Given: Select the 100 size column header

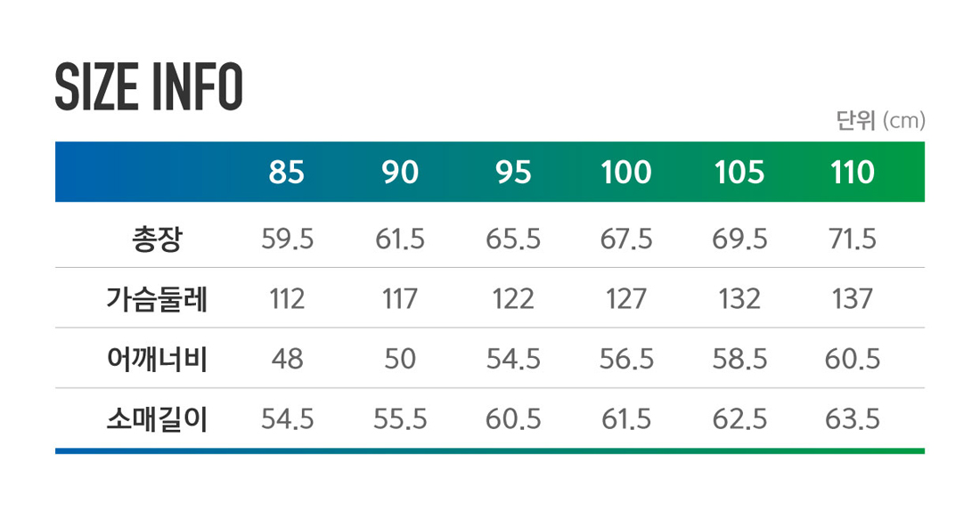Looking at the screenshot, I should coord(626,173).
